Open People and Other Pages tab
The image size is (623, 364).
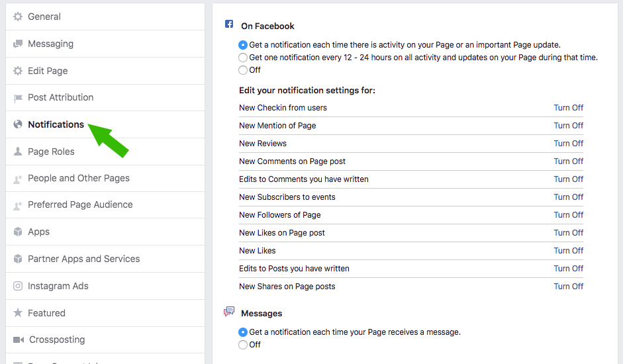(x=105, y=179)
